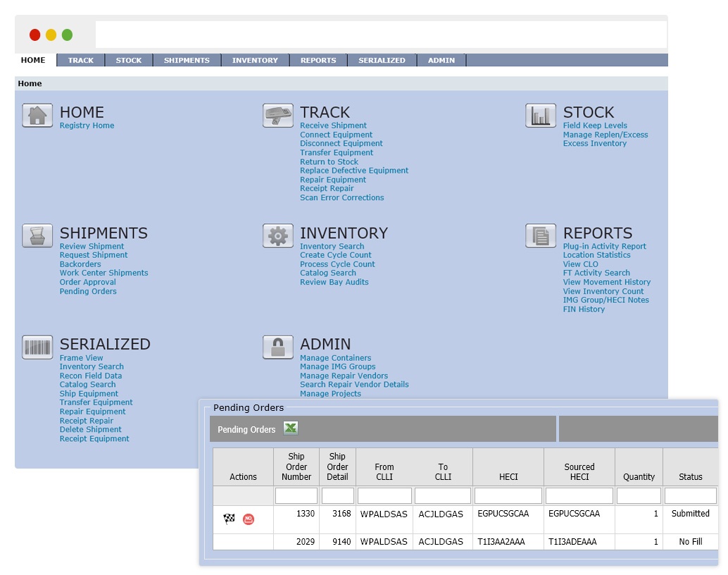Image resolution: width=728 pixels, height=575 pixels.
Task: Click the ADMIN padlock icon
Action: 277,347
